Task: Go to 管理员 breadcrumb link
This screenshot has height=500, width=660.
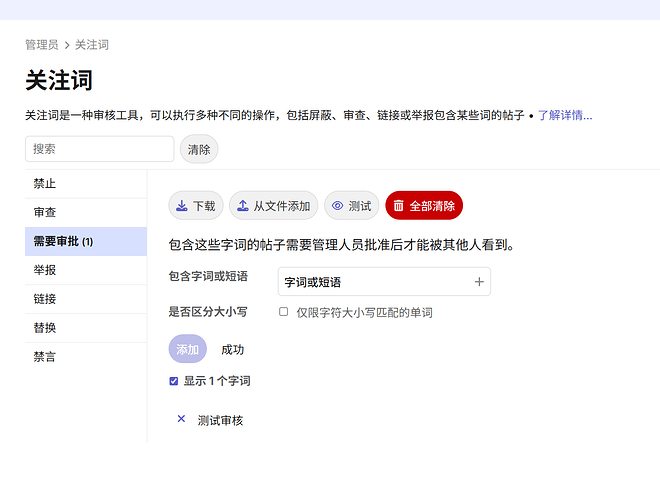Action: tap(42, 45)
